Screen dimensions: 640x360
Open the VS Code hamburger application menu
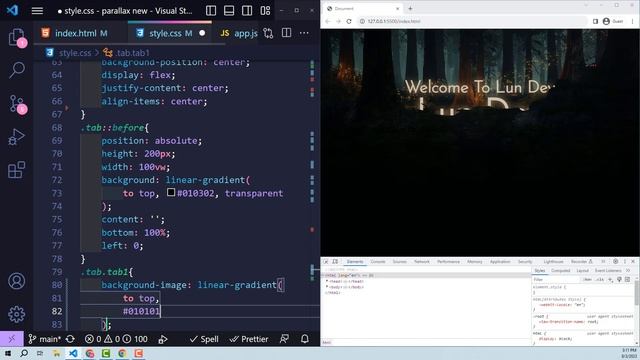tap(37, 11)
